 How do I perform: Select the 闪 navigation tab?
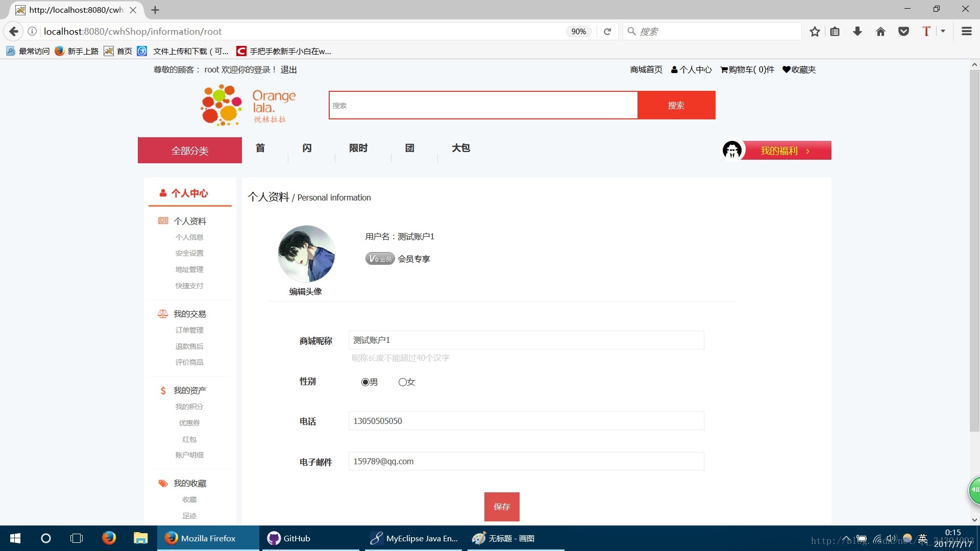pos(307,148)
